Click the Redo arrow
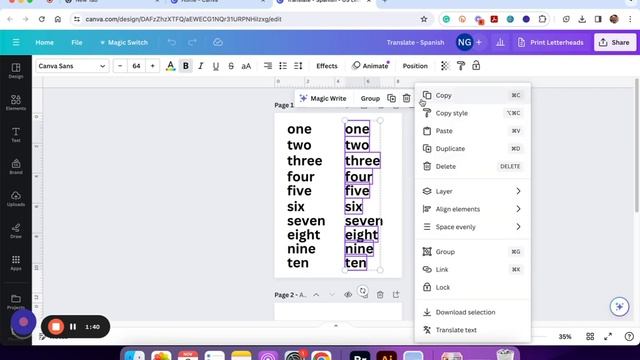 click(192, 42)
